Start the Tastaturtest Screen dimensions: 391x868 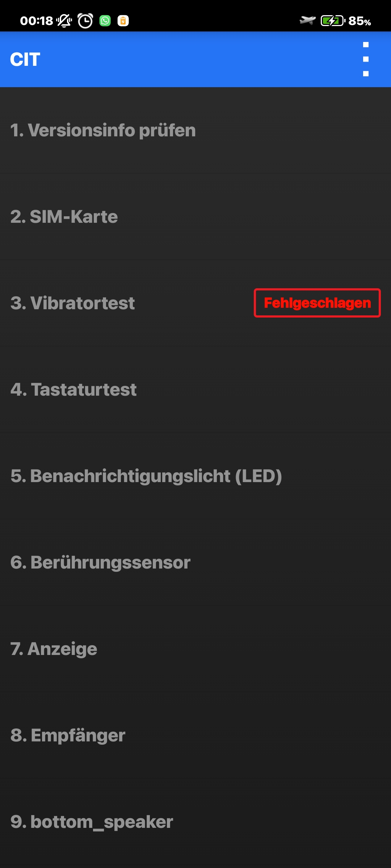coord(195,390)
